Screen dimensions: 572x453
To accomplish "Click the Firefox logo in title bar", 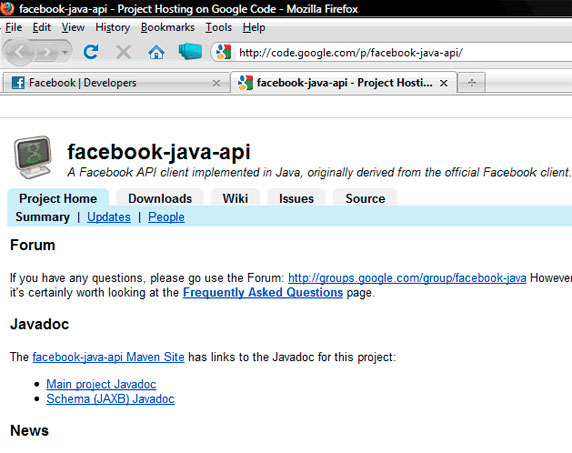I will (7, 8).
